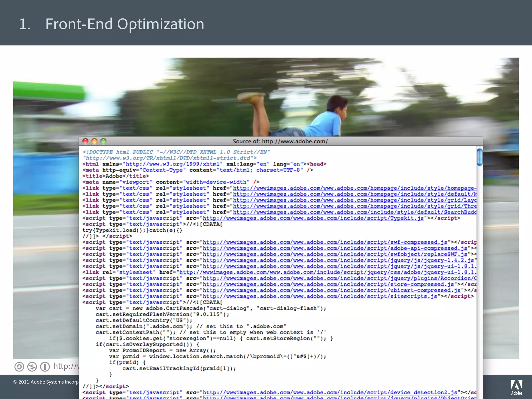Click the 'var PromoIDReport = new Array();' line

[162, 350]
